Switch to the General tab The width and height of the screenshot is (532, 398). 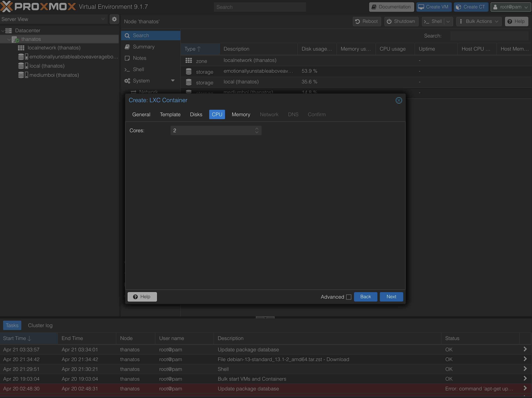coord(141,115)
